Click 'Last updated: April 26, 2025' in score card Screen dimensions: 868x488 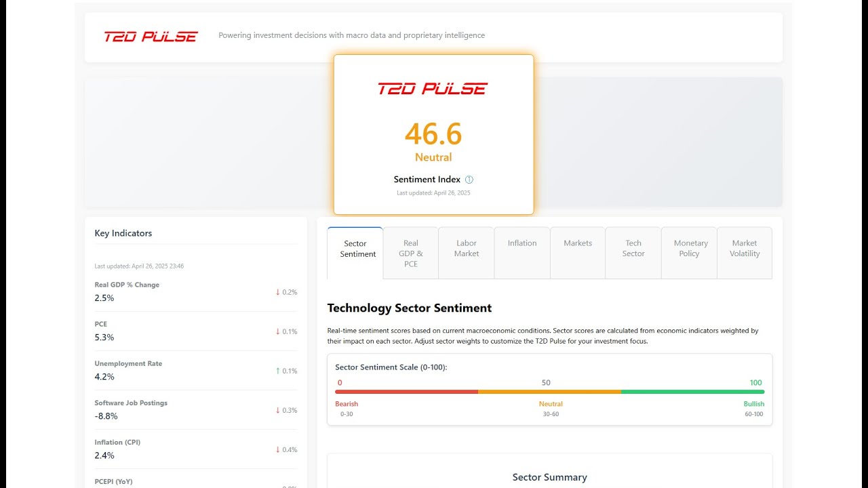click(x=433, y=193)
